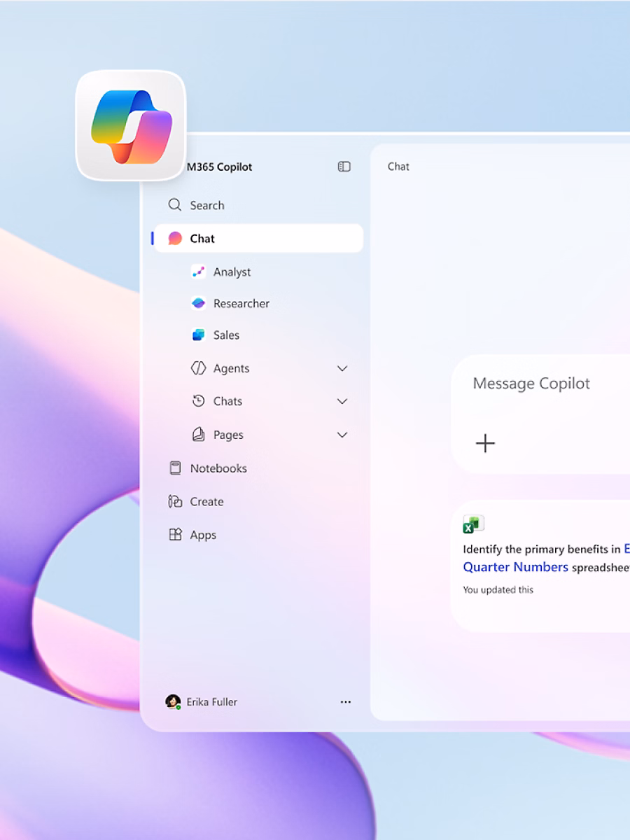Viewport: 630px width, 840px height.
Task: Click the Chats history clock icon
Action: point(199,401)
